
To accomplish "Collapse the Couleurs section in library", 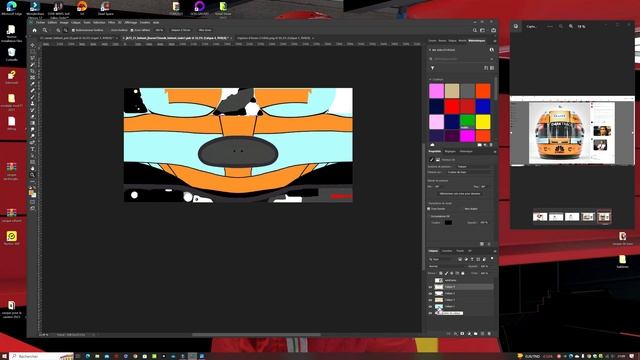I will pyautogui.click(x=430, y=80).
